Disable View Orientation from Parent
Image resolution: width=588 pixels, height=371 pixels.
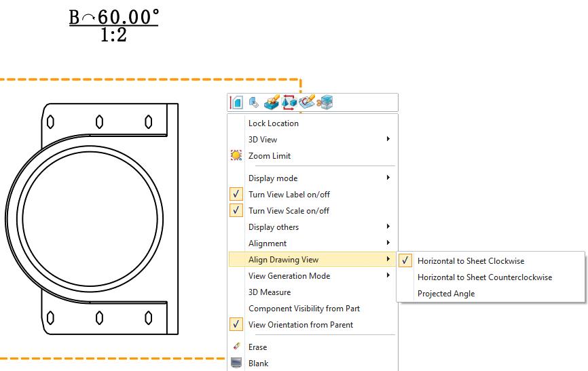point(236,325)
